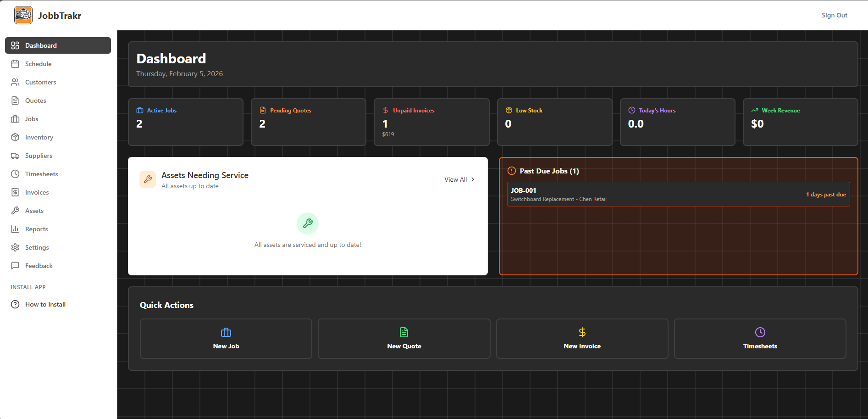Open the Schedule calendar icon in sidebar

coord(15,64)
